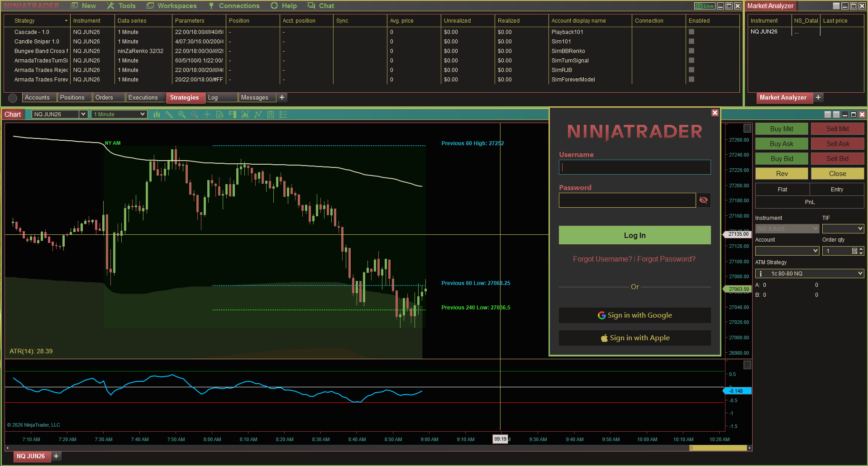This screenshot has height=466, width=868.
Task: Expand the chart instrument NQ JUN26 dropdown
Action: [83, 114]
